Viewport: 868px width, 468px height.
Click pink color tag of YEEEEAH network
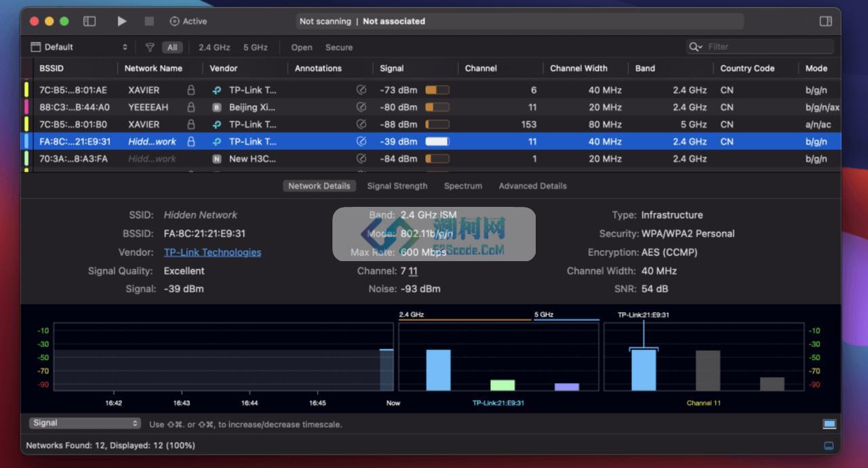26,107
